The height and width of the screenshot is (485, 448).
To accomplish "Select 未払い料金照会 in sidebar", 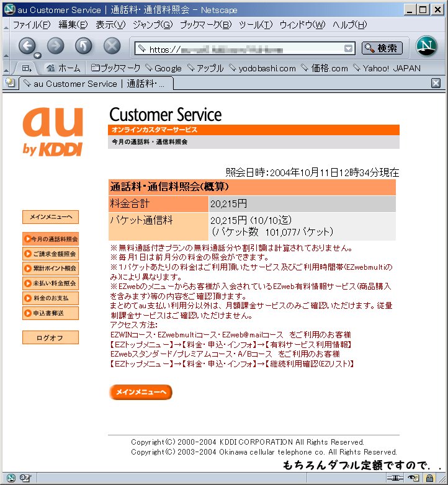I will (50, 283).
